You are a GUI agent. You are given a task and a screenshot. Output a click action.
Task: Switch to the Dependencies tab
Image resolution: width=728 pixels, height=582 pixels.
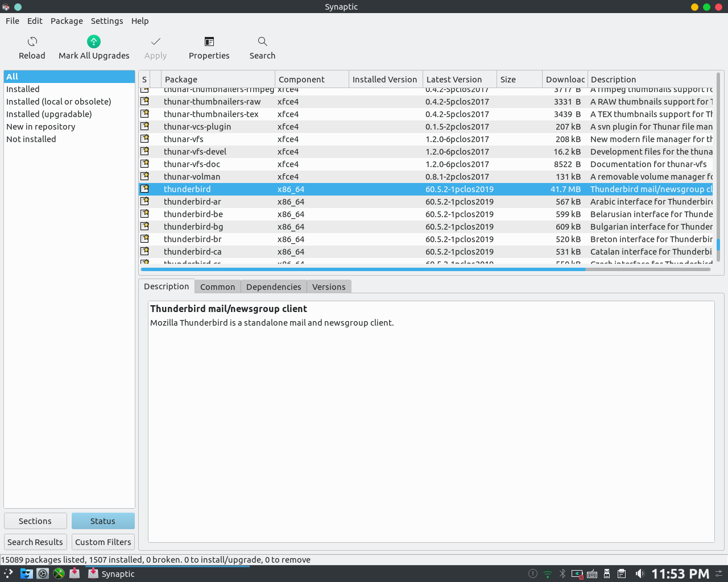pyautogui.click(x=274, y=286)
